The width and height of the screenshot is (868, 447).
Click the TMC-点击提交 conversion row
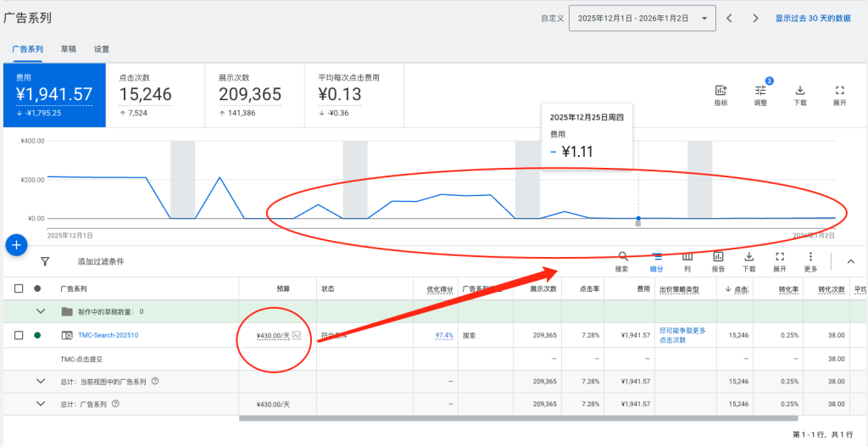click(x=434, y=359)
